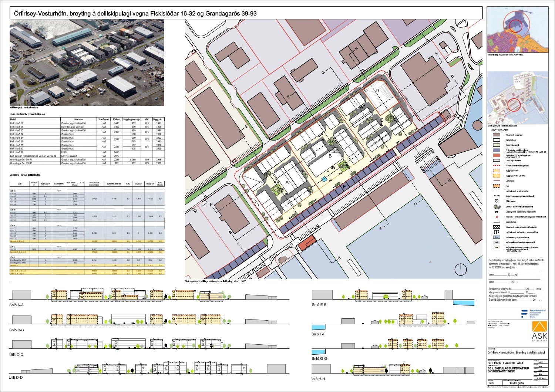The height and width of the screenshot is (392, 555).
Task: Click the vegetation tree symbol in the legend
Action: click(x=497, y=206)
